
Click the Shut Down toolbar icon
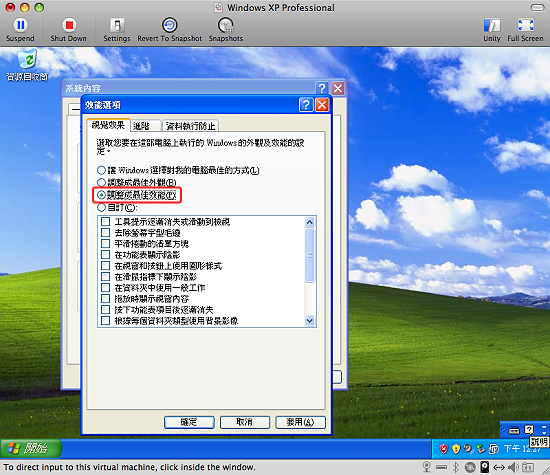pos(68,30)
